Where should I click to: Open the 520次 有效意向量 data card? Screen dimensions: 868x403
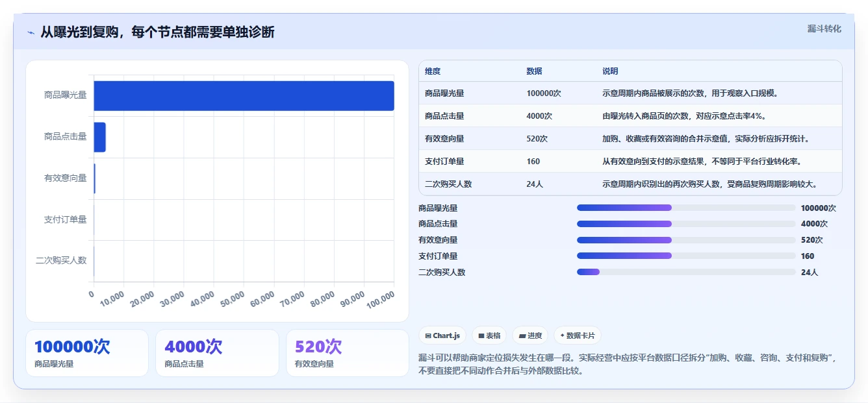[348, 353]
